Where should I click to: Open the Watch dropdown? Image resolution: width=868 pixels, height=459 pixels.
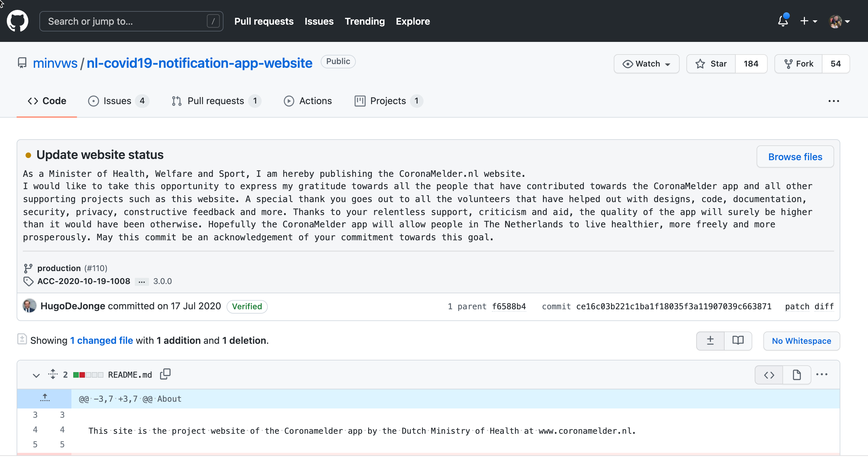pyautogui.click(x=646, y=64)
